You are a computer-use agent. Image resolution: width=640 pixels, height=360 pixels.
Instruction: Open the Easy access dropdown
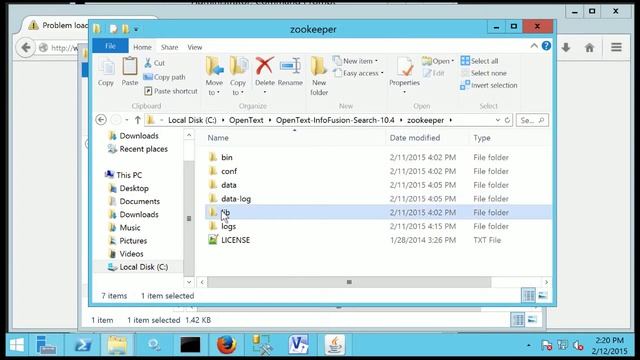tap(358, 73)
